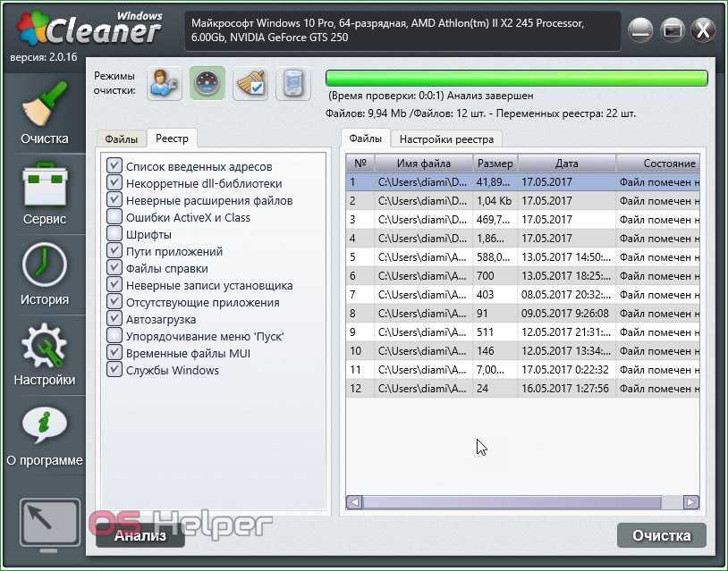Uncheck the Автозагрузка checkbox
This screenshot has height=571, width=728.
[x=114, y=319]
